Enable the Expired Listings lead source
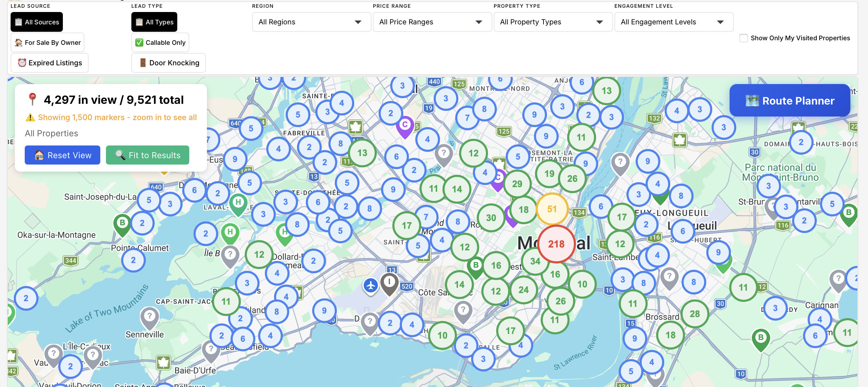Viewport: 868px width, 387px height. (x=49, y=62)
